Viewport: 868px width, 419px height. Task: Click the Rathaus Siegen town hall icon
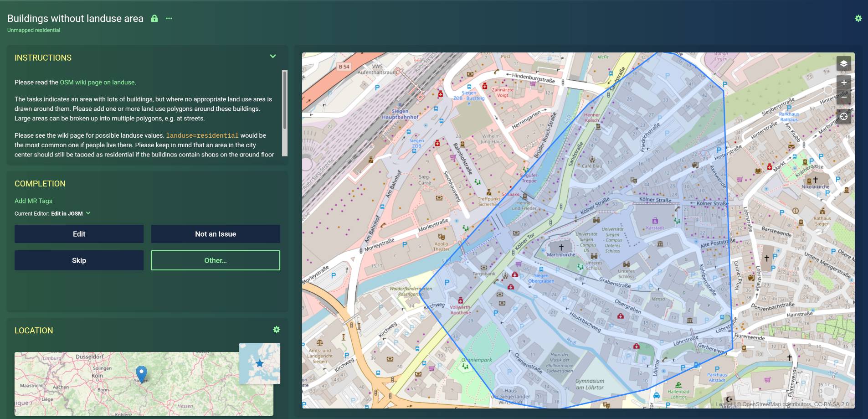click(822, 212)
